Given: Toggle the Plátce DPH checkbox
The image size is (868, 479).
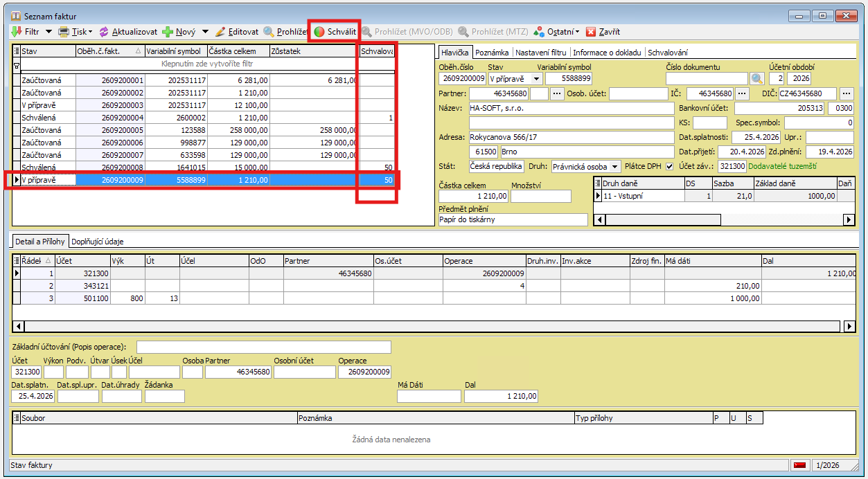Looking at the screenshot, I should (669, 166).
